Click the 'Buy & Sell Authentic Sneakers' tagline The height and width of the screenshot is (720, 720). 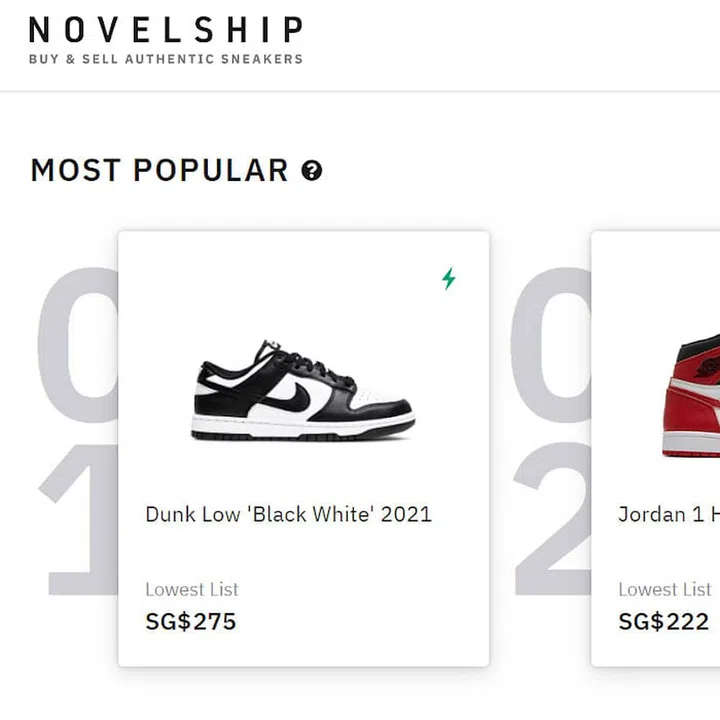165,59
